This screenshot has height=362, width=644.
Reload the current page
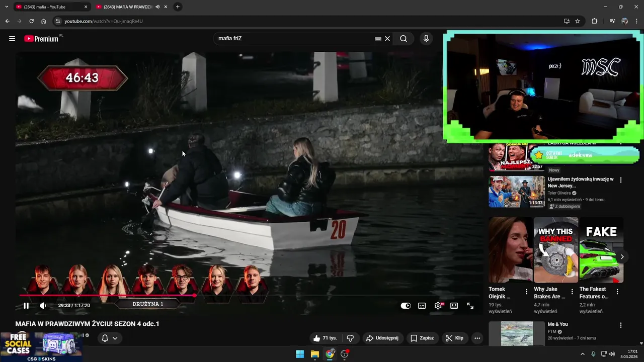pos(31,21)
